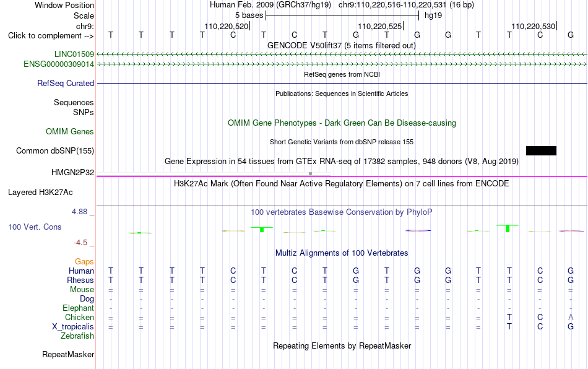The height and width of the screenshot is (369, 588).
Task: Click the -4.5 conservation scale value
Action: click(80, 243)
